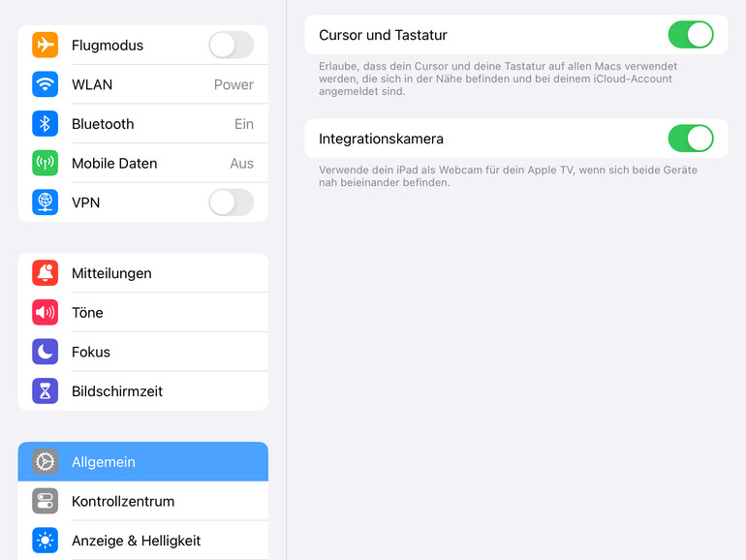Image resolution: width=746 pixels, height=560 pixels.
Task: Tap the Töne speaker icon
Action: 46,312
